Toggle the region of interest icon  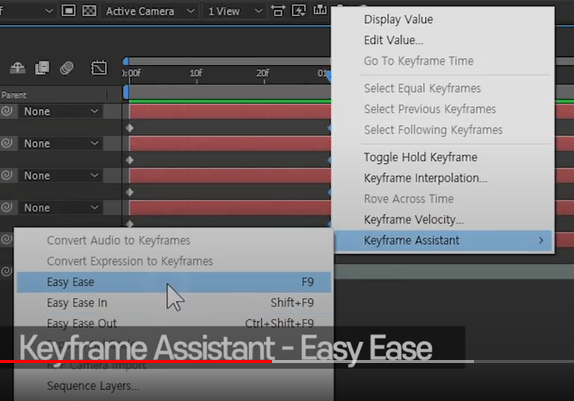(68, 11)
